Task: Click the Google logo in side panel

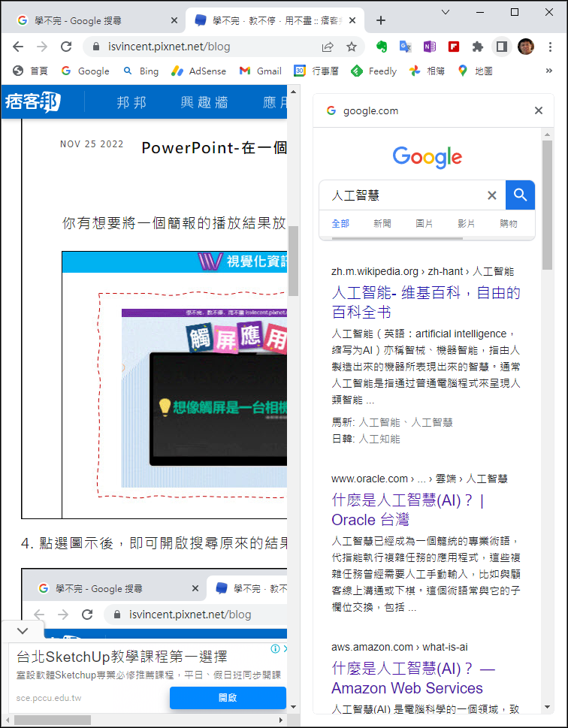Action: click(428, 157)
